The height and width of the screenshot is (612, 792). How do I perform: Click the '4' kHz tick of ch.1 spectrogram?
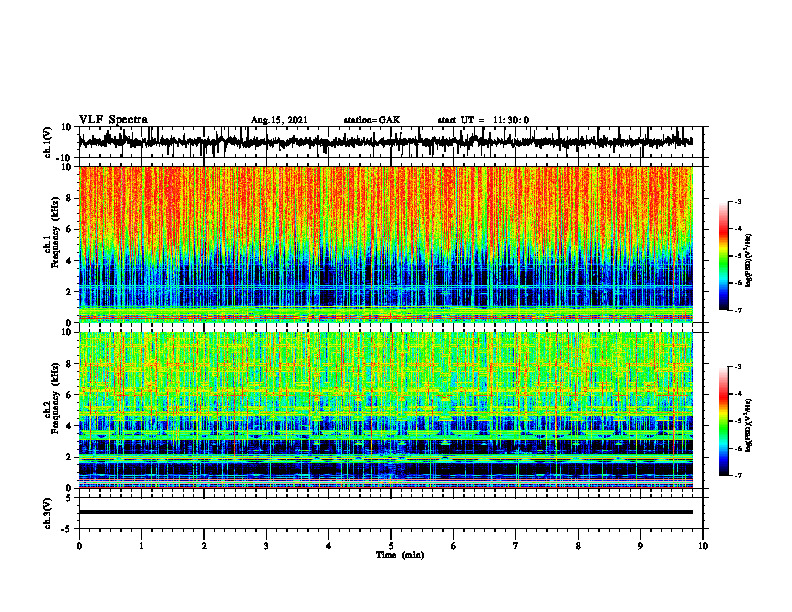69,261
